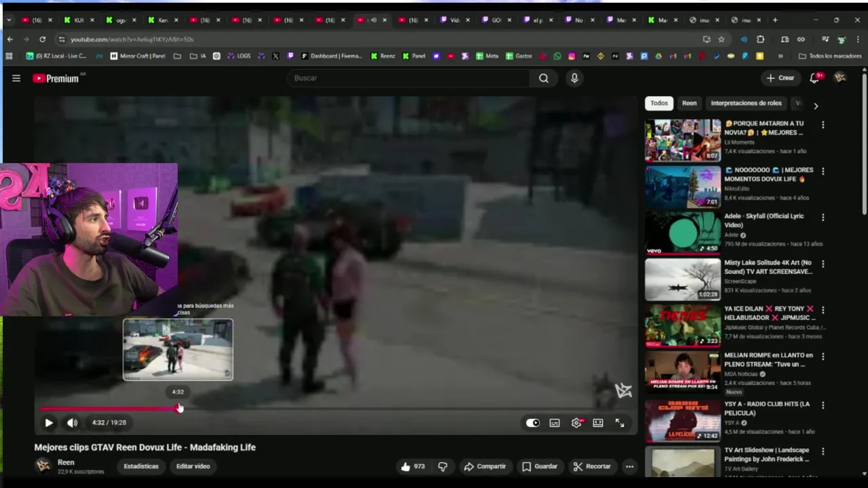This screenshot has width=868, height=488.
Task: Mute the video volume
Action: [x=73, y=423]
